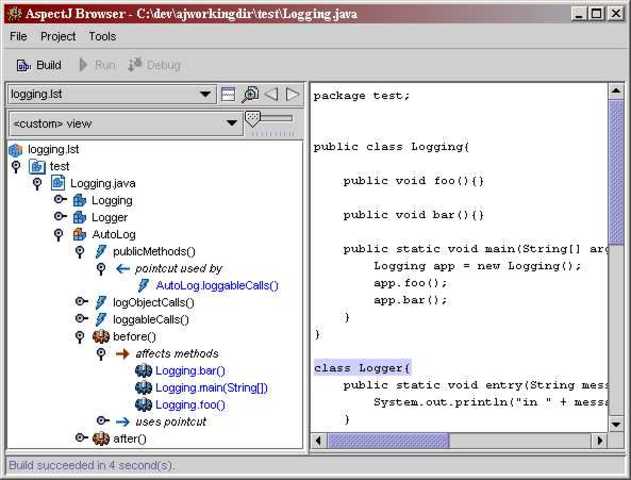631x480 pixels.
Task: Click the test package icon
Action: [x=37, y=167]
